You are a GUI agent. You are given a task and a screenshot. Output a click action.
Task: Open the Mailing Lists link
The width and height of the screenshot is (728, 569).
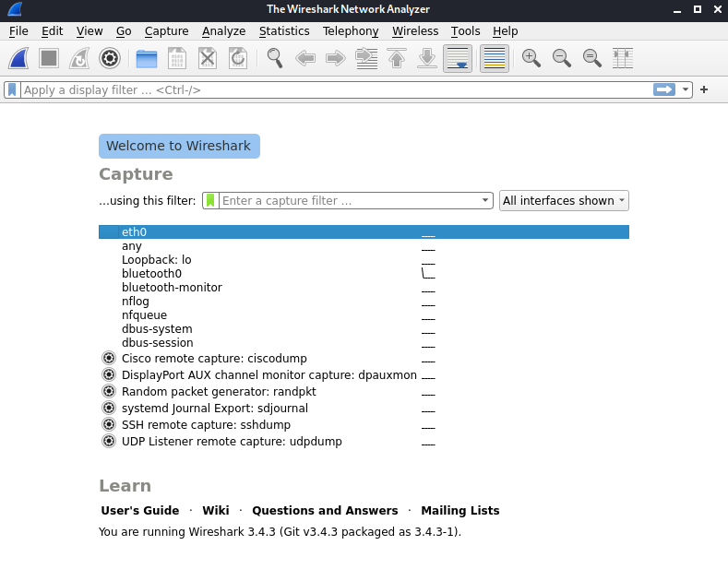tap(460, 511)
